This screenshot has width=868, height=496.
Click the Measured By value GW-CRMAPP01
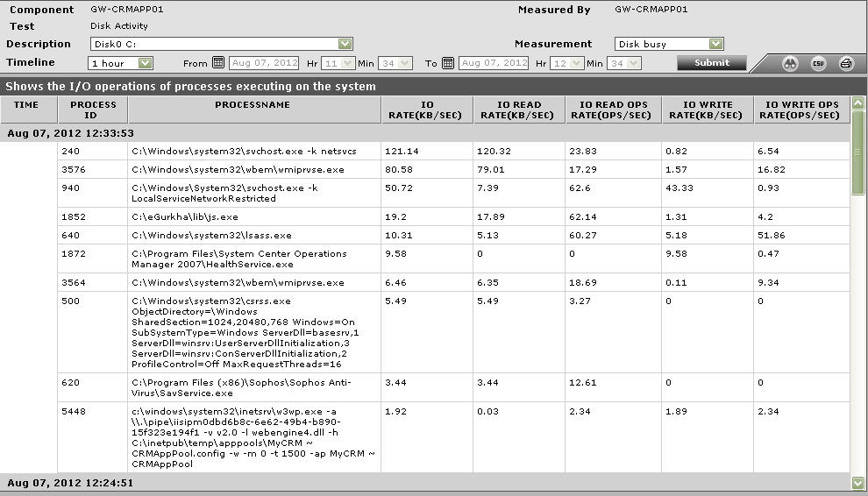(651, 10)
